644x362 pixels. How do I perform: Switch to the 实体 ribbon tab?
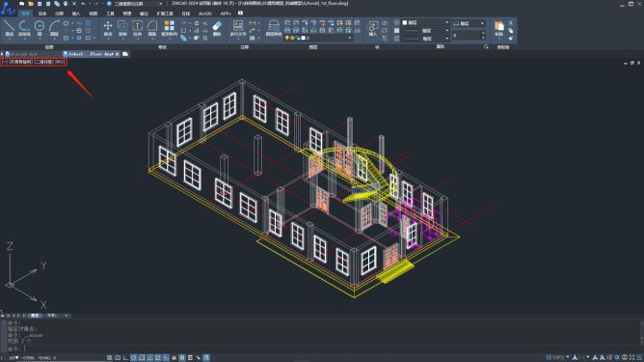pos(42,14)
